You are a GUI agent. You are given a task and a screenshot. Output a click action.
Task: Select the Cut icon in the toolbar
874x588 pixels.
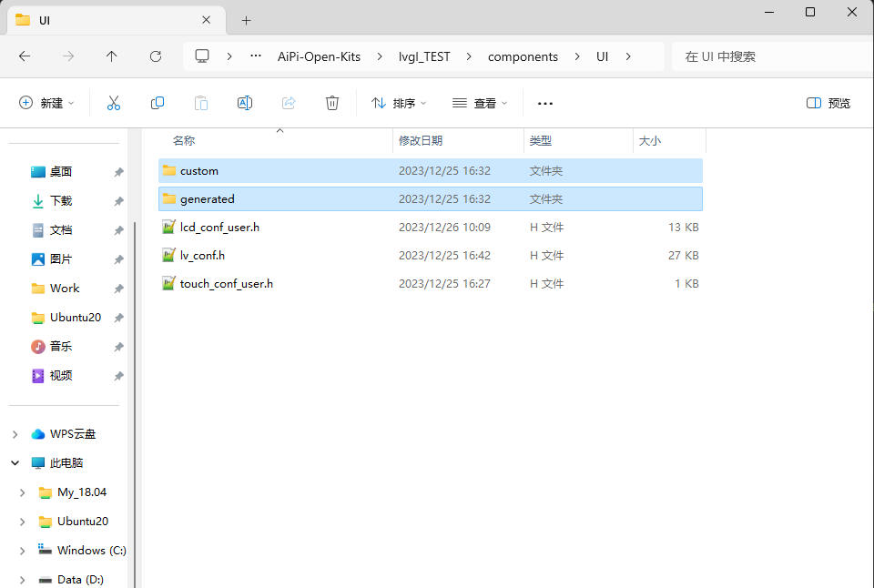click(113, 103)
